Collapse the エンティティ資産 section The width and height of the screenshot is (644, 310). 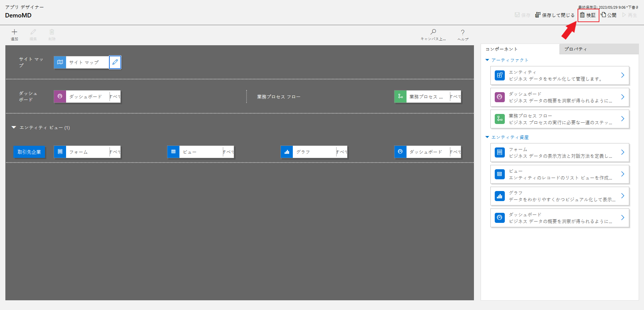click(x=487, y=137)
